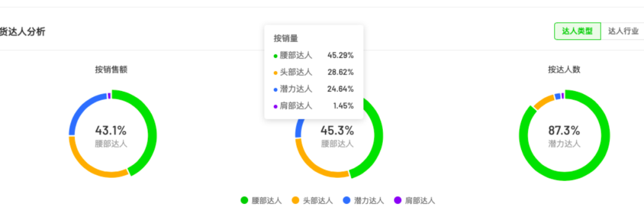Select orange segment of 按达人数 donut
The image size is (644, 217).
pyautogui.click(x=543, y=102)
